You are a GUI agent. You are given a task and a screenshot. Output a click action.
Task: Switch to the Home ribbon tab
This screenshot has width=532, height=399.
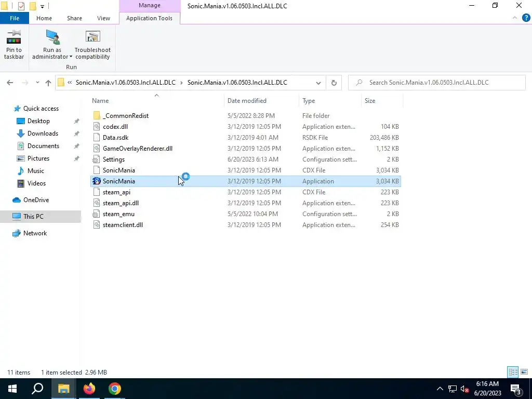click(x=44, y=18)
